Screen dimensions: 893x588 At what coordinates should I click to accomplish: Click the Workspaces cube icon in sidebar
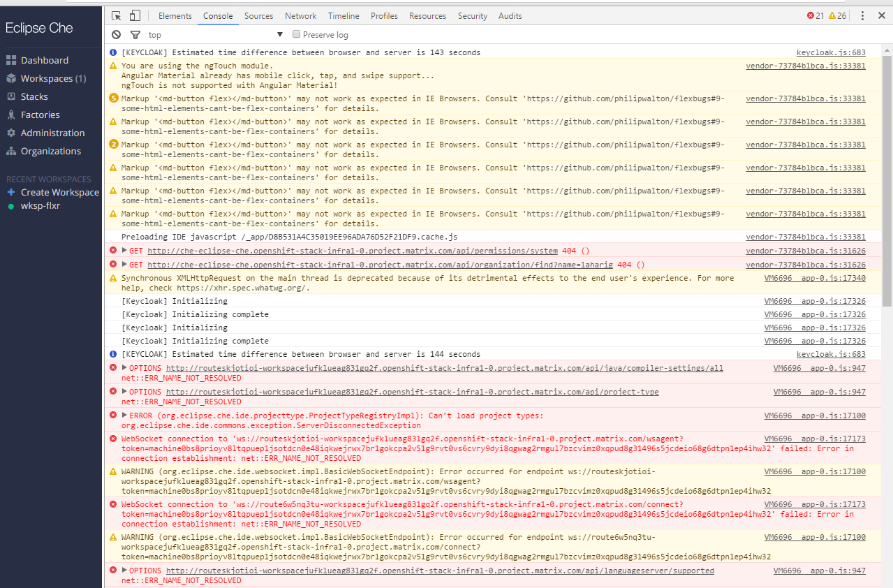tap(10, 78)
